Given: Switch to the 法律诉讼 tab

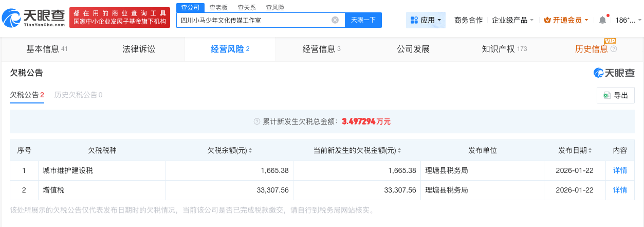Looking at the screenshot, I should pos(138,49).
